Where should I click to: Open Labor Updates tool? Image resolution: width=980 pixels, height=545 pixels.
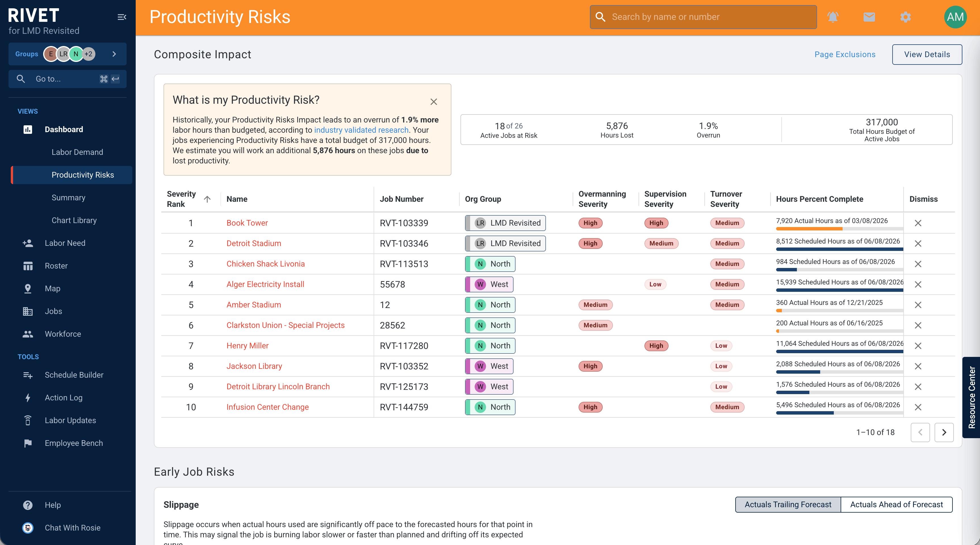click(x=70, y=421)
